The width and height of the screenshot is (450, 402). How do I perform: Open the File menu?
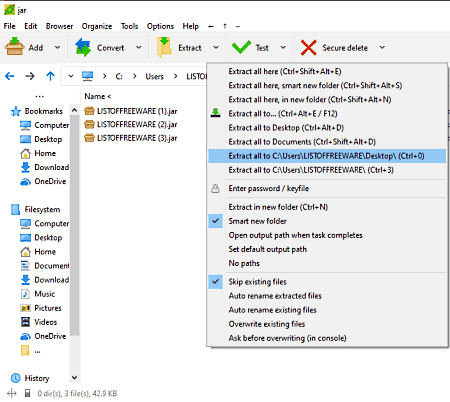(x=9, y=26)
